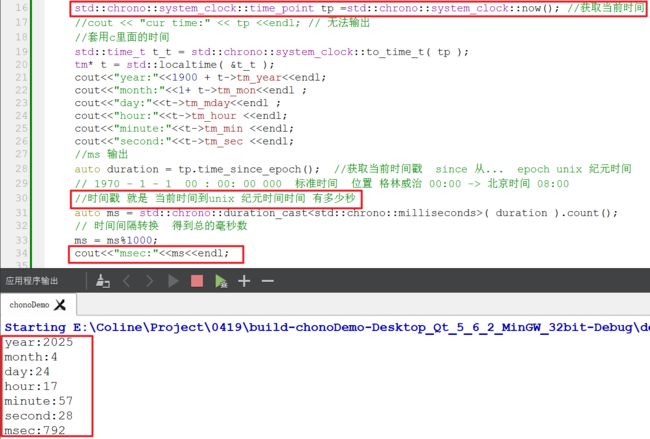Image resolution: width=650 pixels, height=439 pixels.
Task: Clear the application output with broom icon
Action: [x=103, y=281]
